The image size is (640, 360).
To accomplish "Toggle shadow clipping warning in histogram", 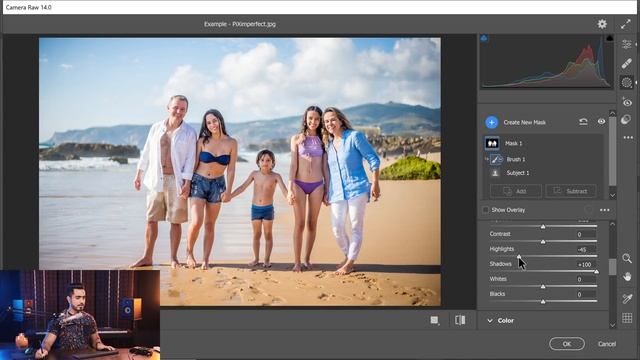I will pyautogui.click(x=484, y=38).
